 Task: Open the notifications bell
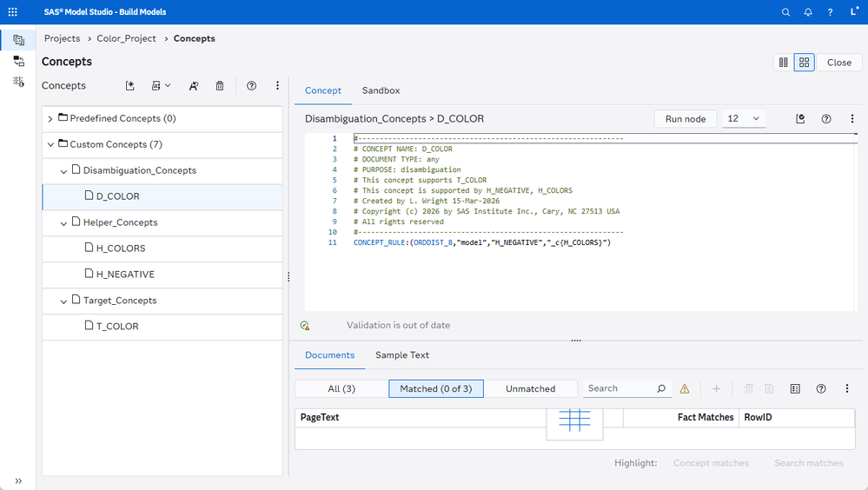coord(808,12)
